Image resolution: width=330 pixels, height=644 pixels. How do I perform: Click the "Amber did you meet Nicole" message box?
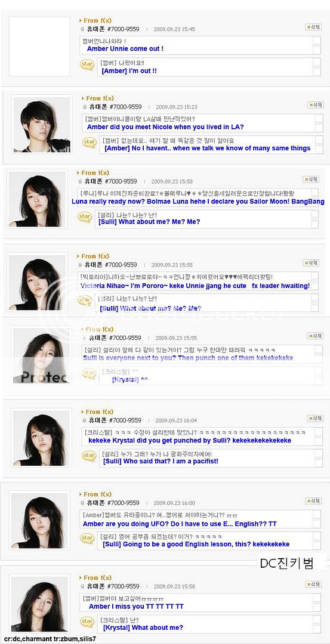tap(203, 123)
